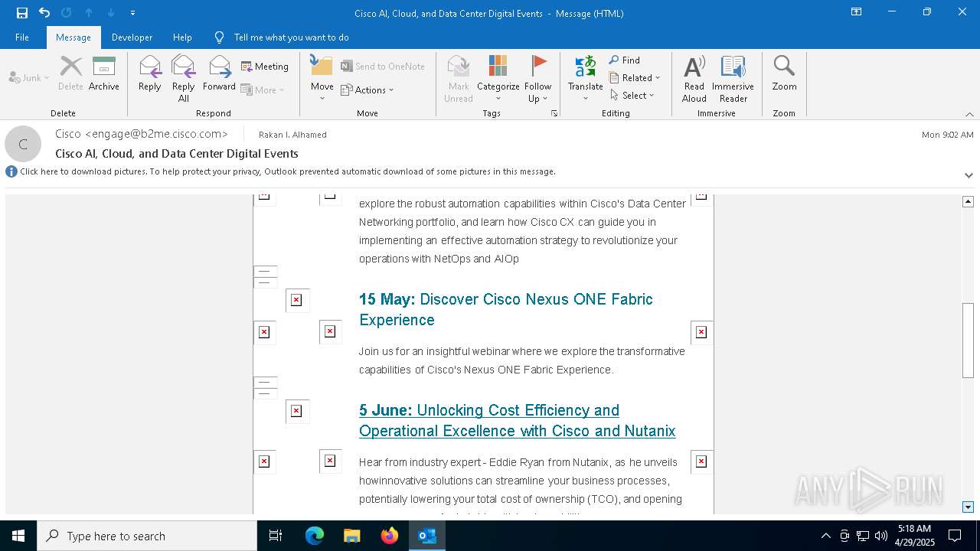This screenshot has height=551, width=980.
Task: Open the Move folder dropdown
Action: 322,78
